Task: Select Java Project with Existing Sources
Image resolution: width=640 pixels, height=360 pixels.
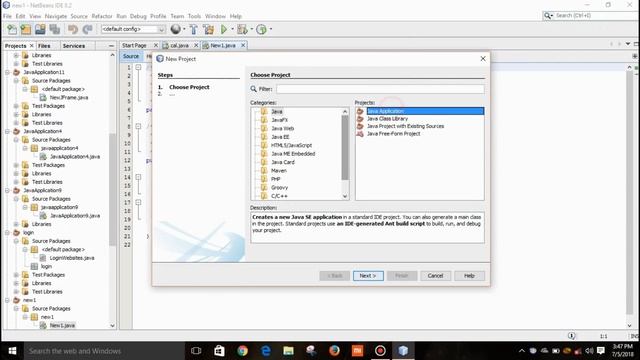Action: point(405,126)
